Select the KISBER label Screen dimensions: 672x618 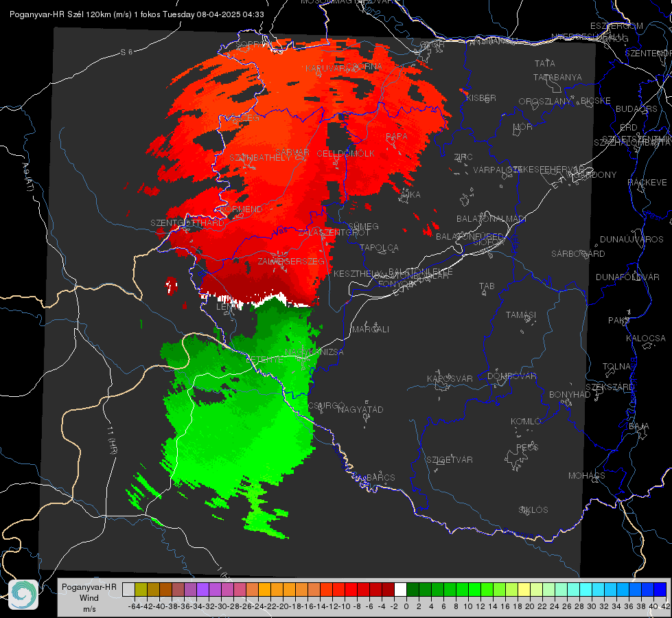coord(481,98)
